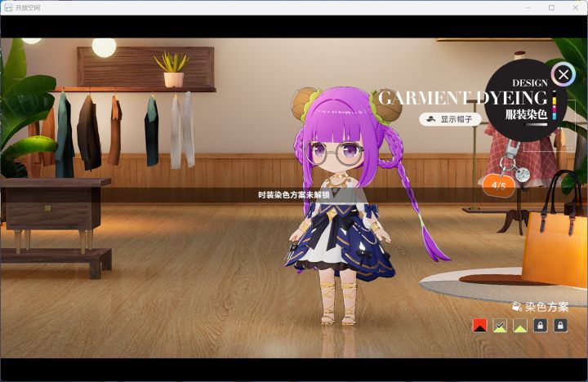Click the 服装染色 title badge
Screen dimensions: 588x382
click(526, 114)
